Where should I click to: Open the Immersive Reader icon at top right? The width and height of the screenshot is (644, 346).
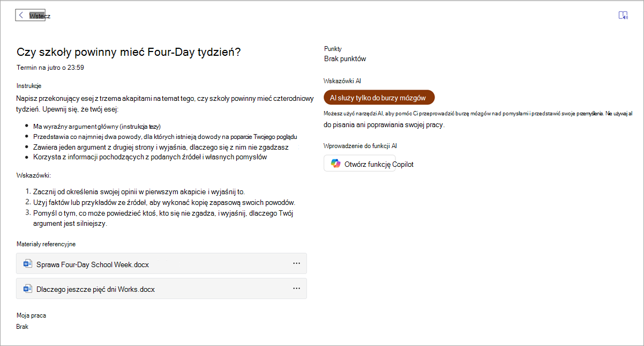pyautogui.click(x=623, y=15)
